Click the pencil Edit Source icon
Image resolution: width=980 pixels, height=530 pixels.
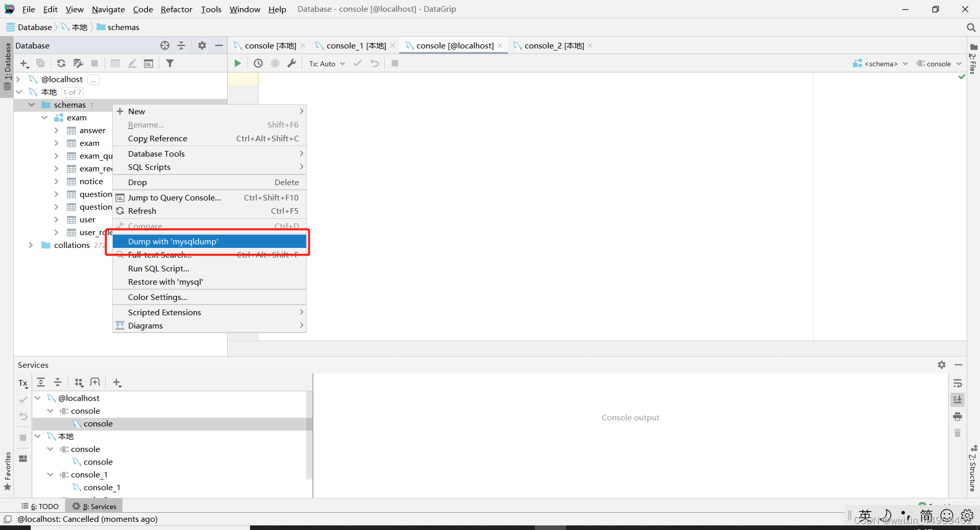coord(132,63)
